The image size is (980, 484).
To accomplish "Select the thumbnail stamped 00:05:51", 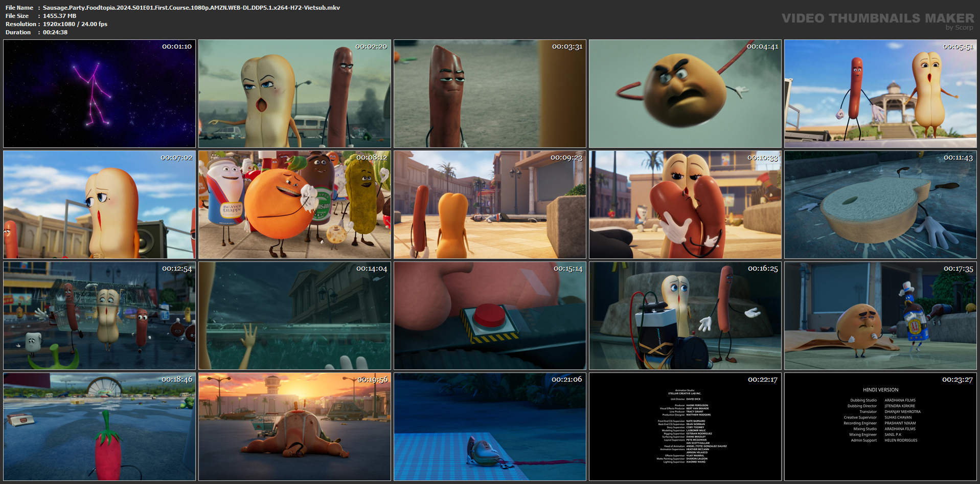I will [x=880, y=94].
